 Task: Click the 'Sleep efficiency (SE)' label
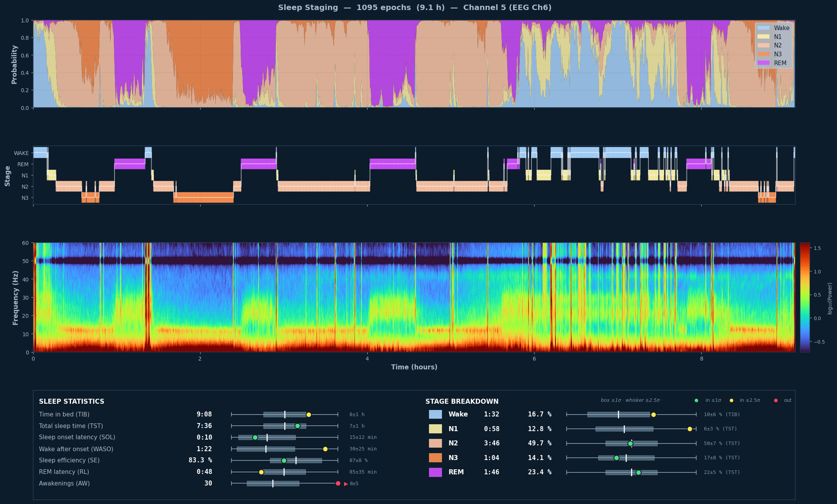pos(69,460)
